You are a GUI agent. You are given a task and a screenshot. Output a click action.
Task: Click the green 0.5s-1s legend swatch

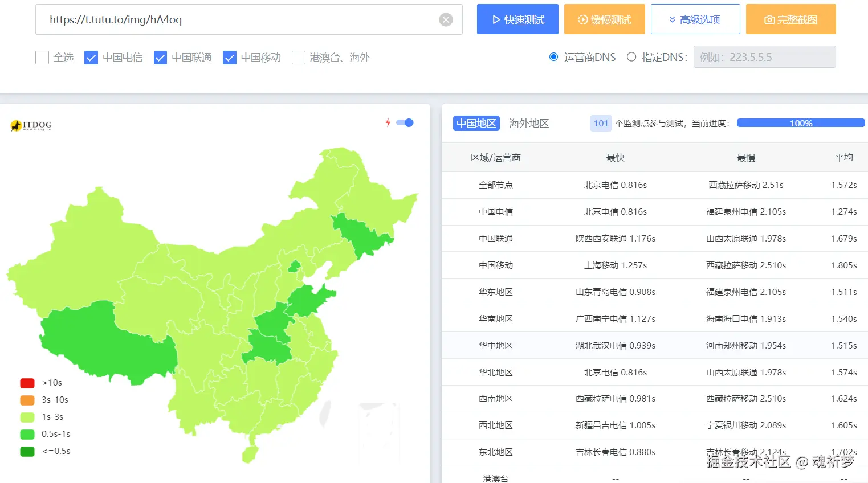[27, 434]
